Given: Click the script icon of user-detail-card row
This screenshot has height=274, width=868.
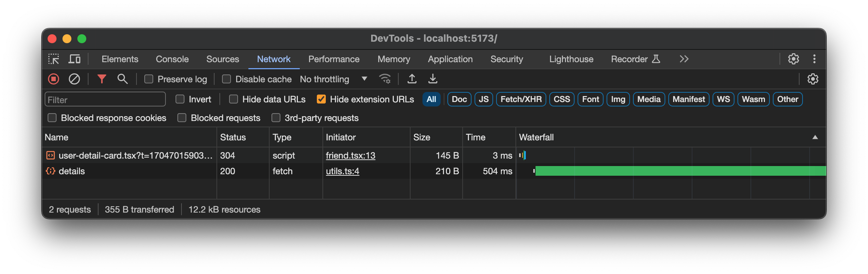Looking at the screenshot, I should (51, 155).
